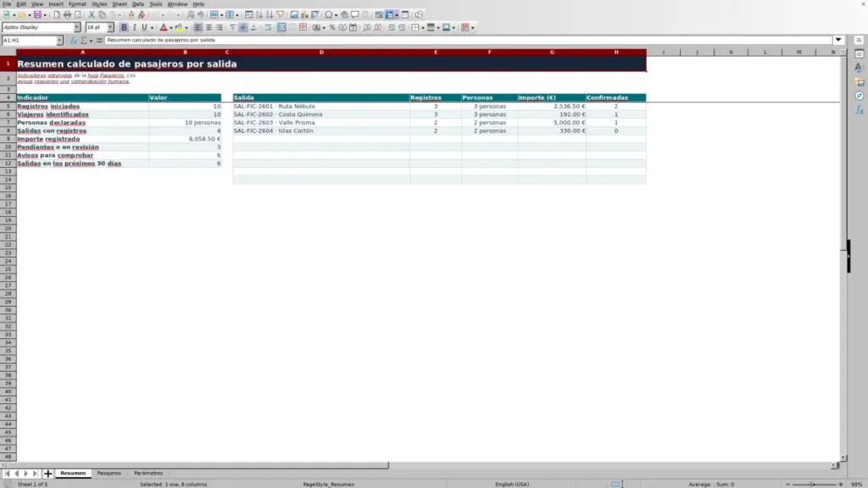Click the Align Right icon
868x488 pixels.
220,27
